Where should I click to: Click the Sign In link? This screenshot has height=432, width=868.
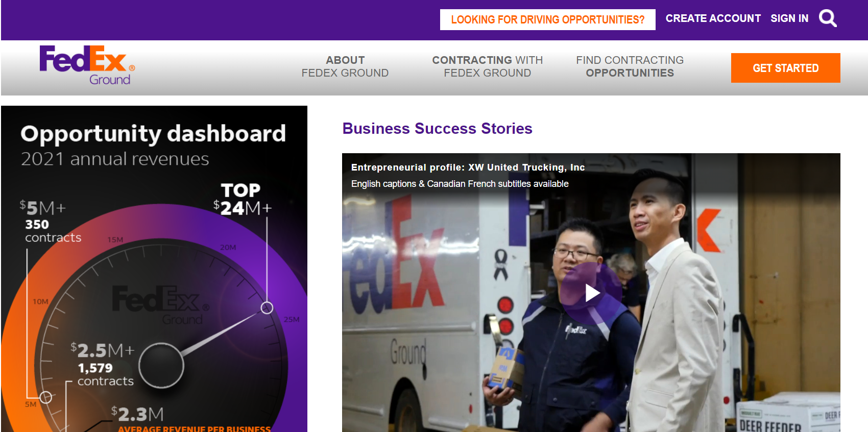(x=789, y=18)
